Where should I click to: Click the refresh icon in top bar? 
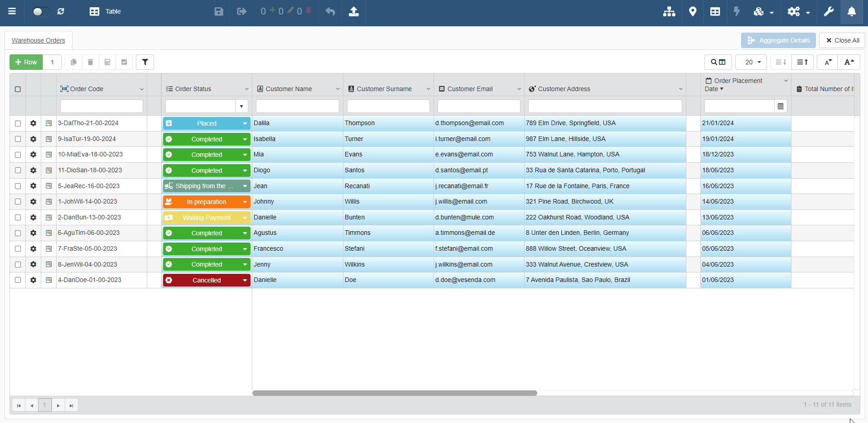coord(61,12)
